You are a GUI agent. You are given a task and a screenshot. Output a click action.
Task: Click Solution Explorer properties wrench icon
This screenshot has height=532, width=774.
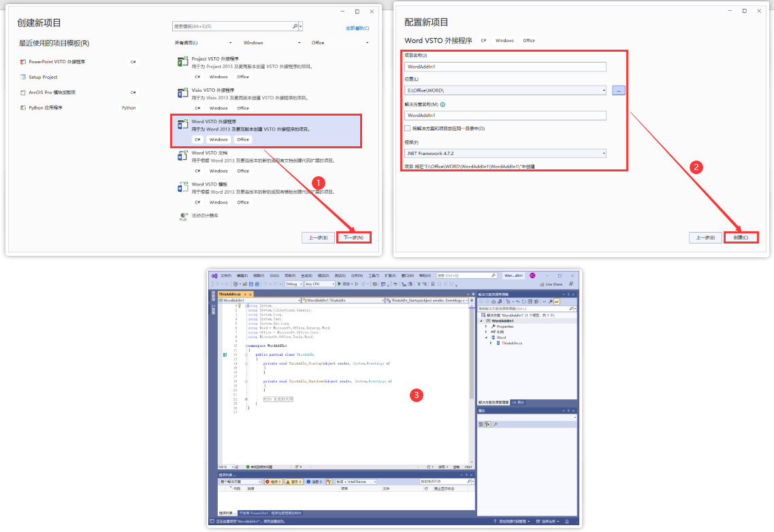point(551,301)
